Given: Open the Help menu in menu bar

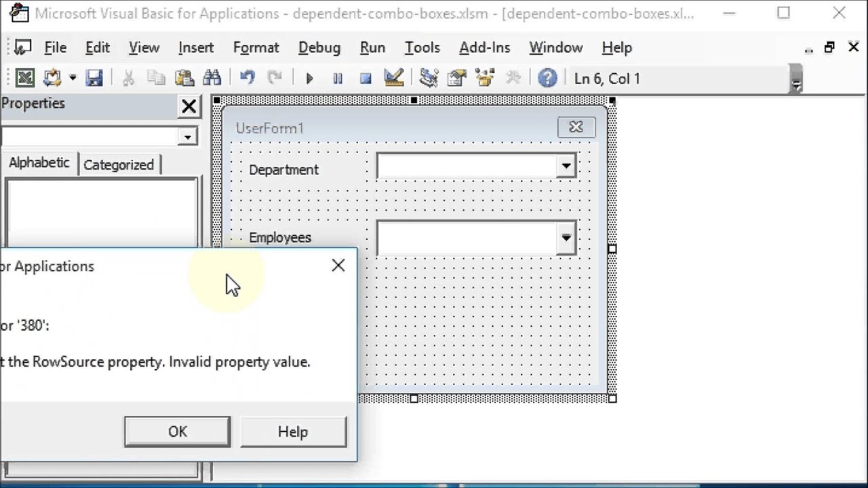Looking at the screenshot, I should pos(616,47).
